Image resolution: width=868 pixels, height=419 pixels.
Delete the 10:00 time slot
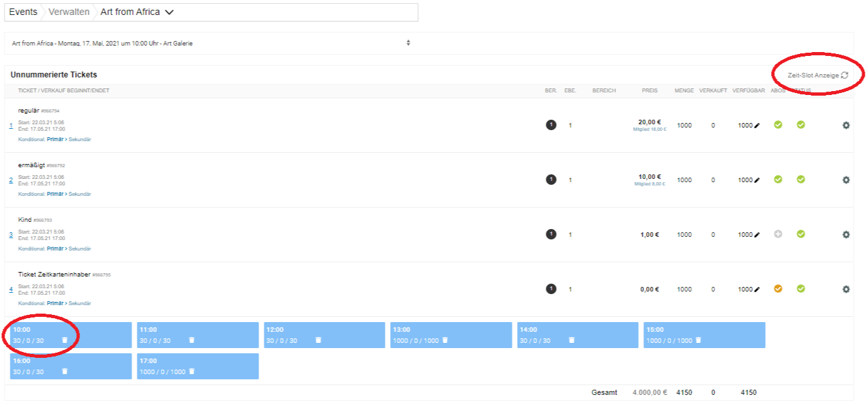(64, 340)
